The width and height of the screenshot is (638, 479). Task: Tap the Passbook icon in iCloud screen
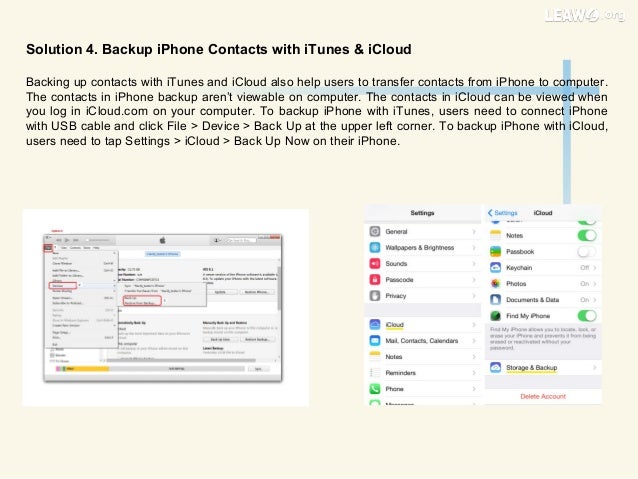tap(495, 252)
